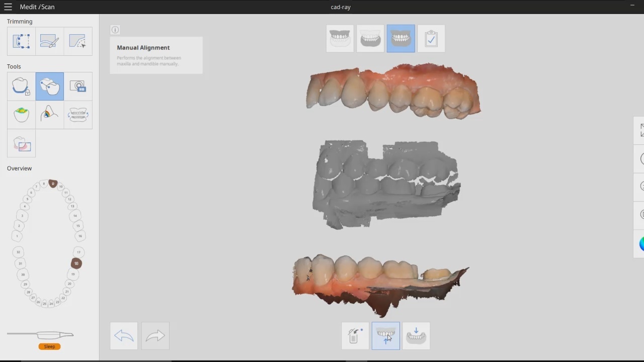
Task: Switch to the mandible scan stage tab
Action: click(370, 39)
